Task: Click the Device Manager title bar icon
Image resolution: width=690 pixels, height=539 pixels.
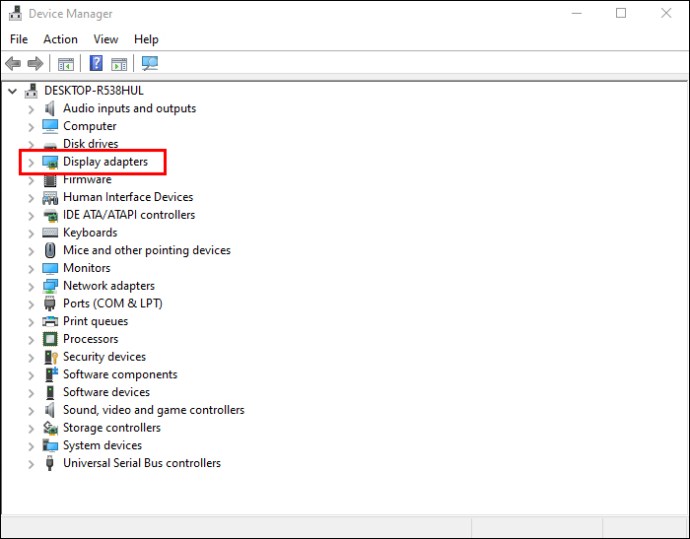Action: [x=14, y=14]
